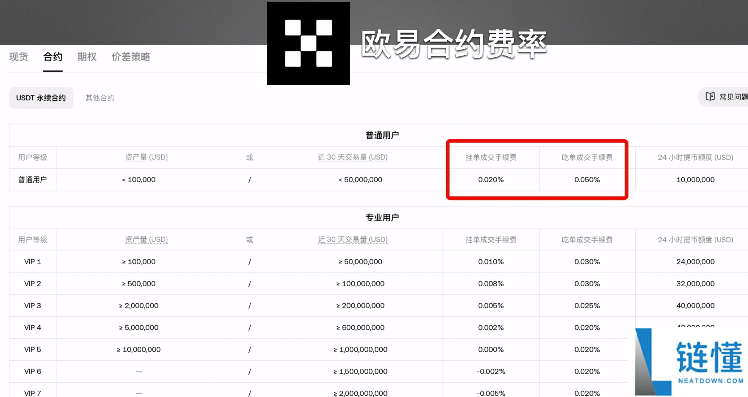Select the VIP 2 row label
Image resolution: width=748 pixels, height=397 pixels.
(x=32, y=284)
